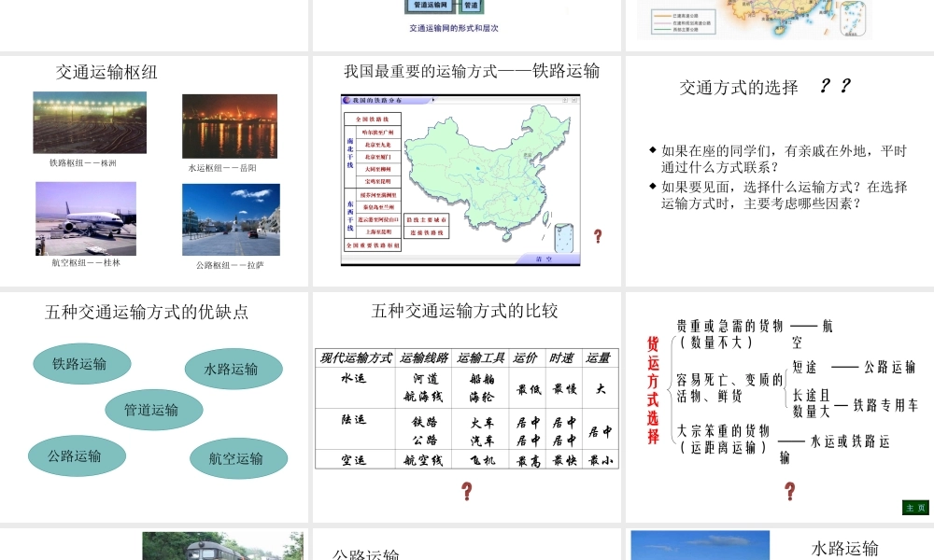This screenshot has width=934, height=560.
Task: Select slide title 五种交通运输方式的优缺点
Action: (147, 313)
